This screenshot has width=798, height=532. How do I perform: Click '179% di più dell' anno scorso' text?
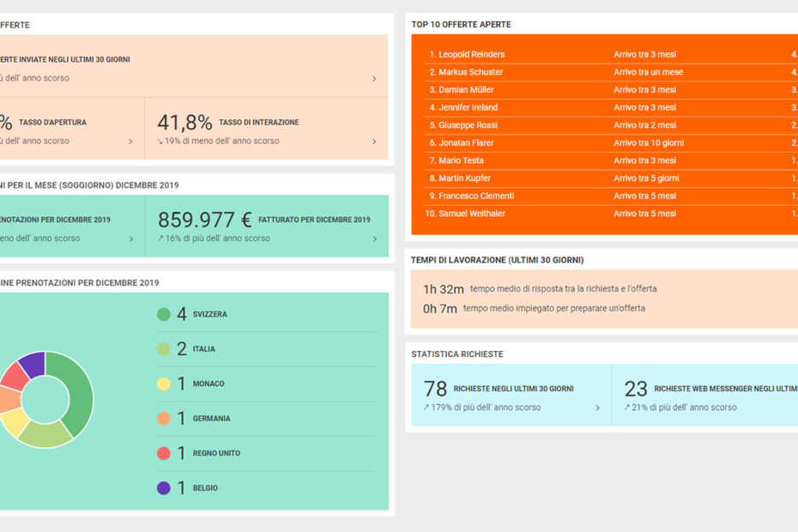pyautogui.click(x=486, y=408)
